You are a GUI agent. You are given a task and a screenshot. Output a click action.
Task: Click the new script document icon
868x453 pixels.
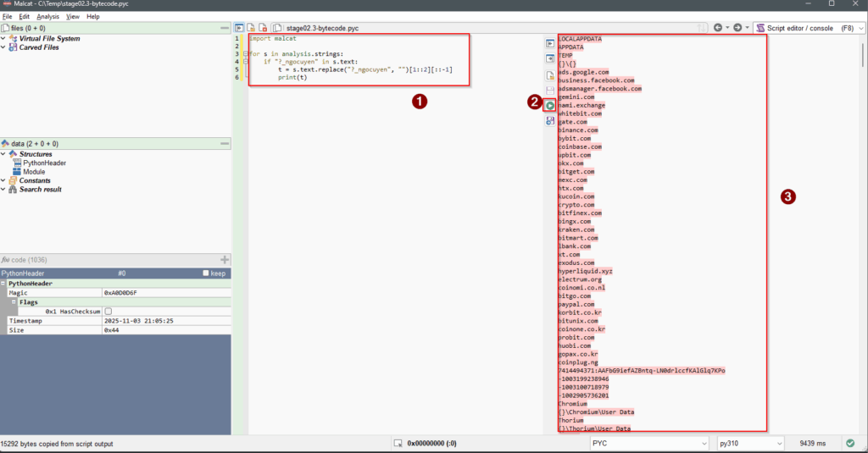pyautogui.click(x=550, y=75)
